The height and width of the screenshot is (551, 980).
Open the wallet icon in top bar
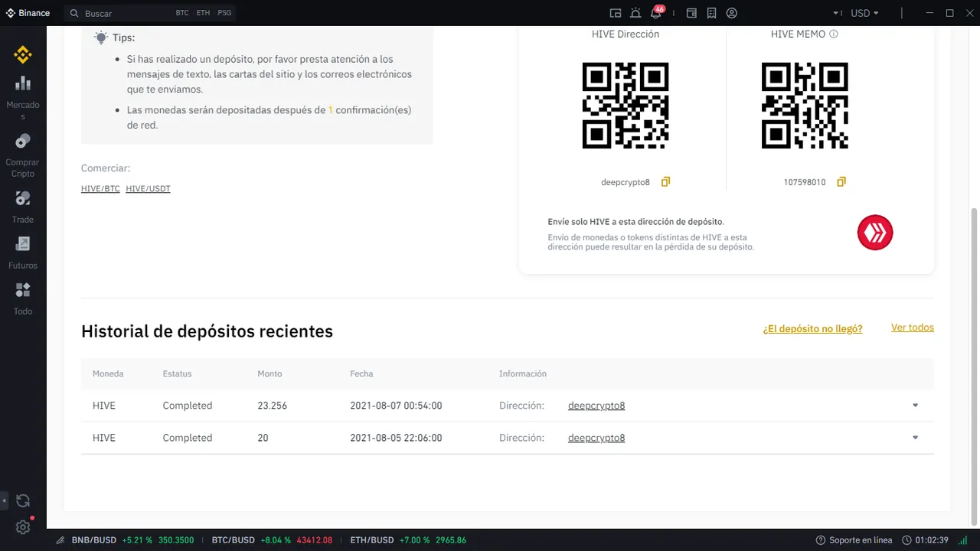click(692, 13)
